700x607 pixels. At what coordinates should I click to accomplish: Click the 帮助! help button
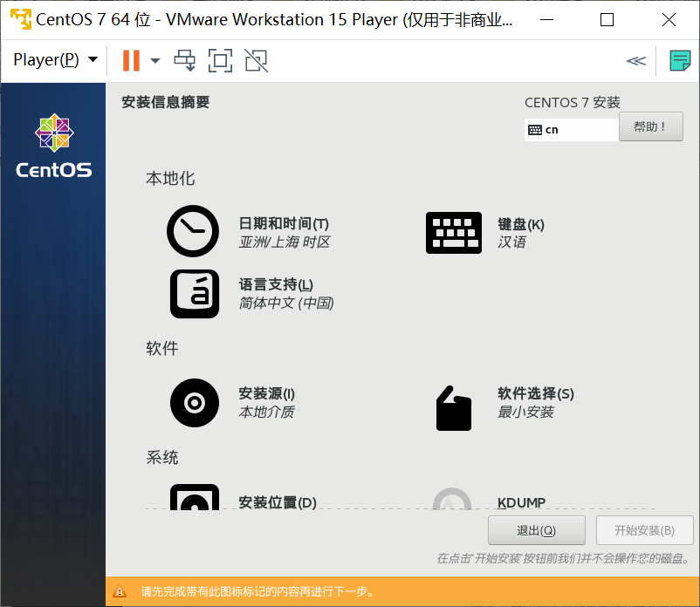pos(650,126)
